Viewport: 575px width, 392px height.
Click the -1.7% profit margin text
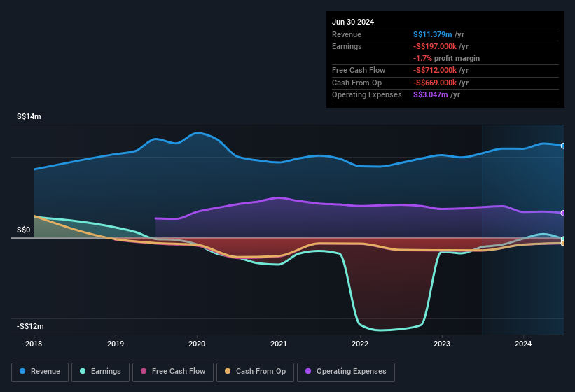[x=446, y=58]
